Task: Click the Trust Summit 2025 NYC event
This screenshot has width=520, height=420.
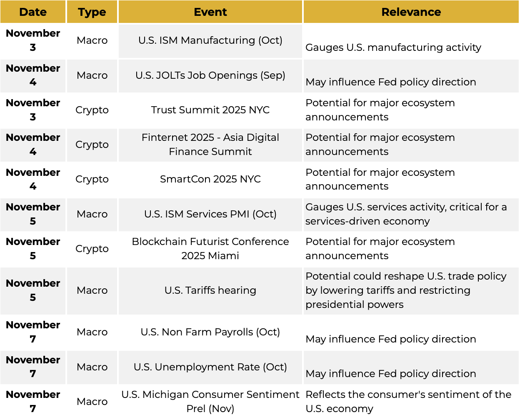Action: point(210,110)
